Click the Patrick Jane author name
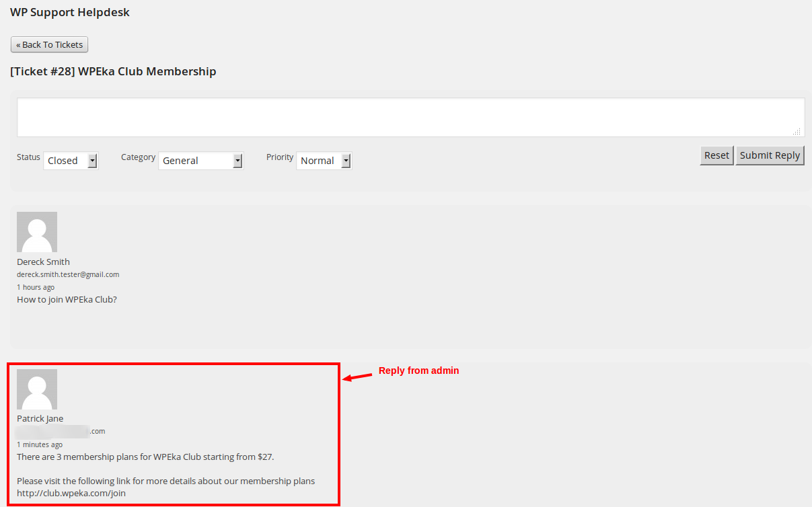The width and height of the screenshot is (812, 507). (40, 418)
